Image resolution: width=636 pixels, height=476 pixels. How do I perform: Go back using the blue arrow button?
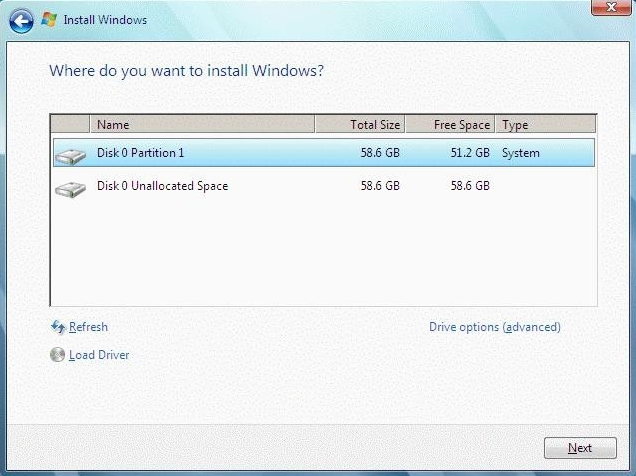[21, 21]
